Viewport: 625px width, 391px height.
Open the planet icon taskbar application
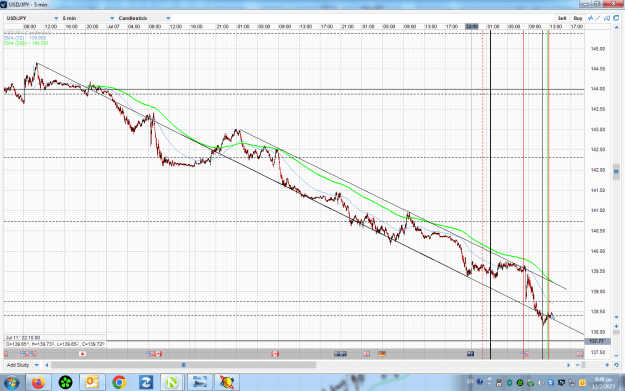227,383
